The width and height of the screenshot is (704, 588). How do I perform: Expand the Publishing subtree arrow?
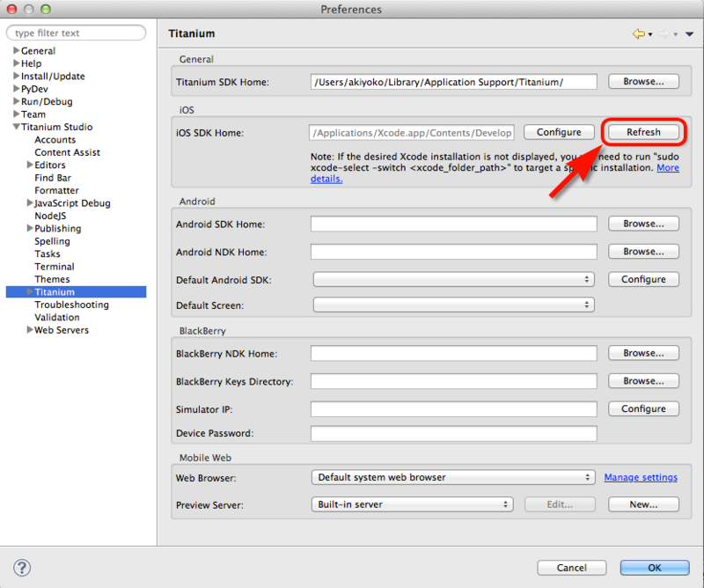(30, 228)
